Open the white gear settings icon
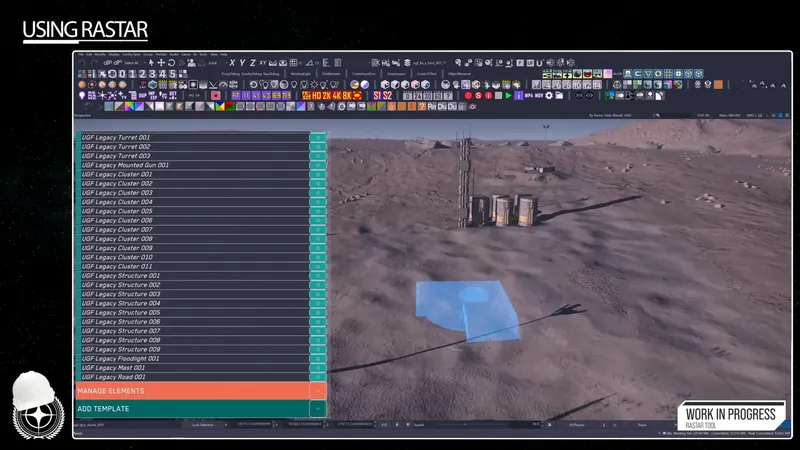Viewport: 800px width, 450px height. coord(548,95)
